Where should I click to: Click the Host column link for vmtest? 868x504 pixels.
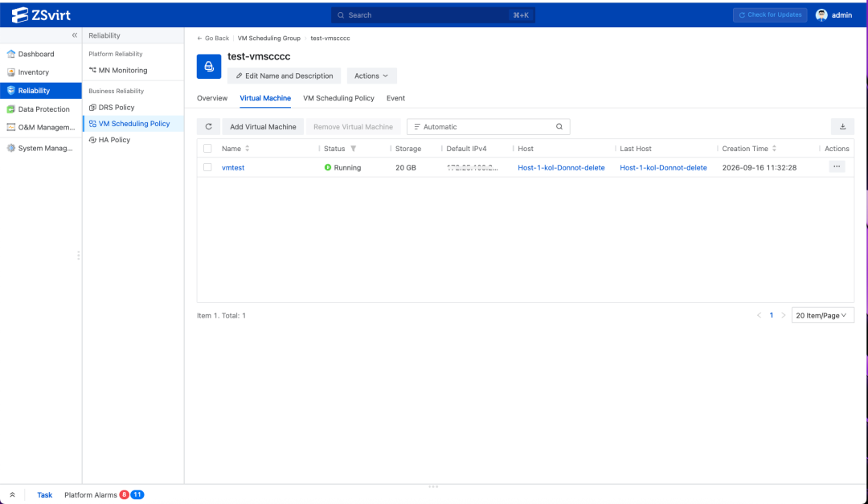pyautogui.click(x=561, y=167)
